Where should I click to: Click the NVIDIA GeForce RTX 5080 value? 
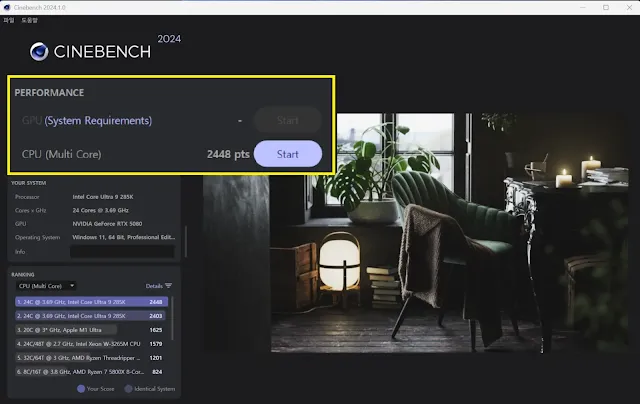(107, 224)
